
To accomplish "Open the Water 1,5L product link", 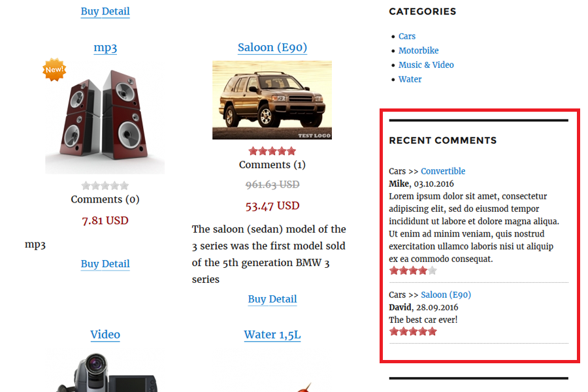I will click(272, 335).
